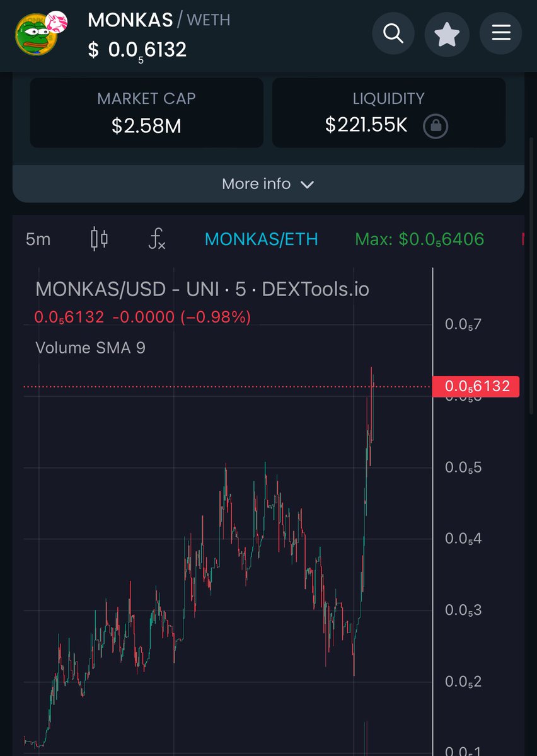This screenshot has width=537, height=756.
Task: Tap the header price $0.0₅6132
Action: [x=137, y=50]
